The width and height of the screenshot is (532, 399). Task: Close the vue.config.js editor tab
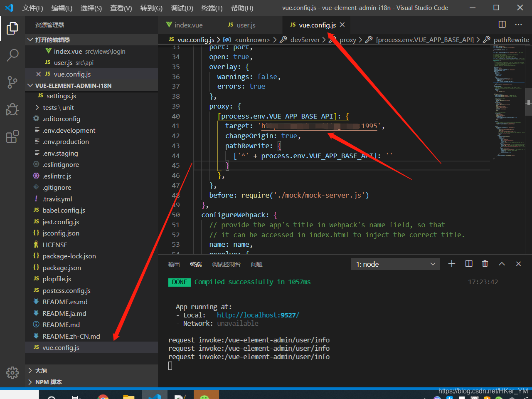(x=342, y=25)
